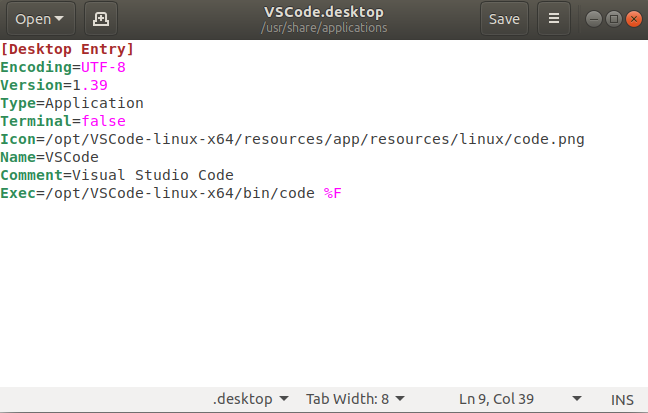Click on the Terminal=false value
The width and height of the screenshot is (648, 413).
[x=103, y=121]
